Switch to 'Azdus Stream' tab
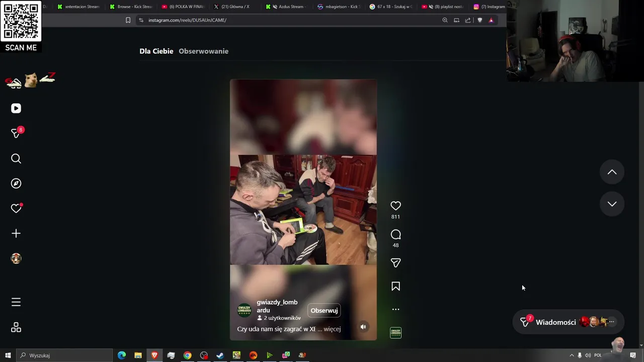This screenshot has height=362, width=644. coord(288,7)
